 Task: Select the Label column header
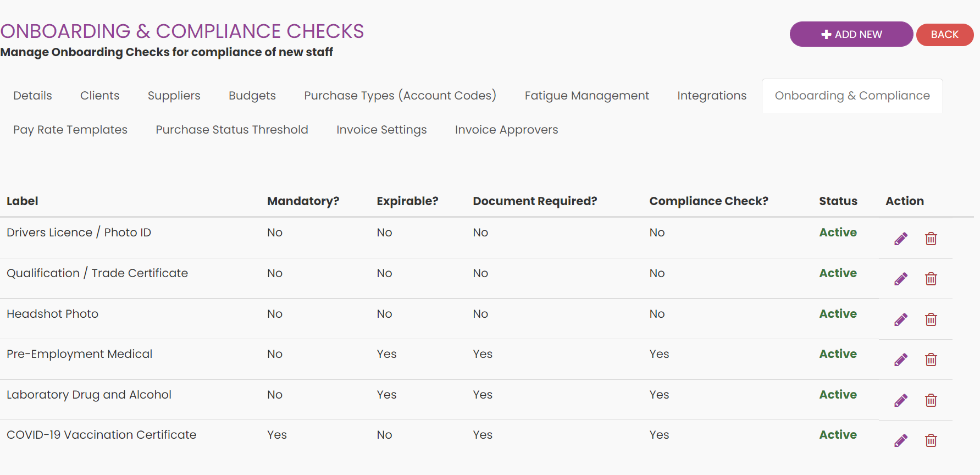23,201
